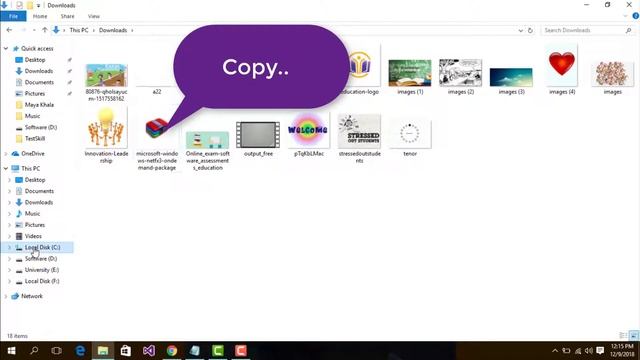Open Microsoft Store from taskbar
This screenshot has height=360, width=640.
[126, 351]
